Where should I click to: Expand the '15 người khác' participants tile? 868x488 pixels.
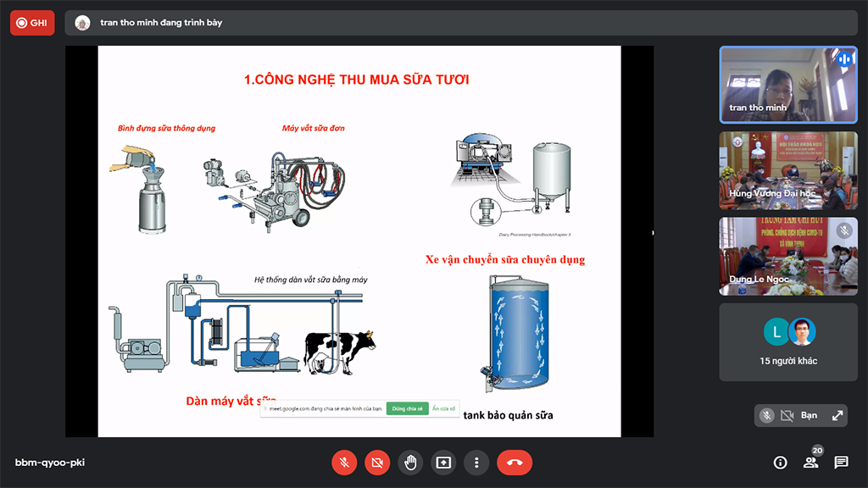(x=788, y=342)
